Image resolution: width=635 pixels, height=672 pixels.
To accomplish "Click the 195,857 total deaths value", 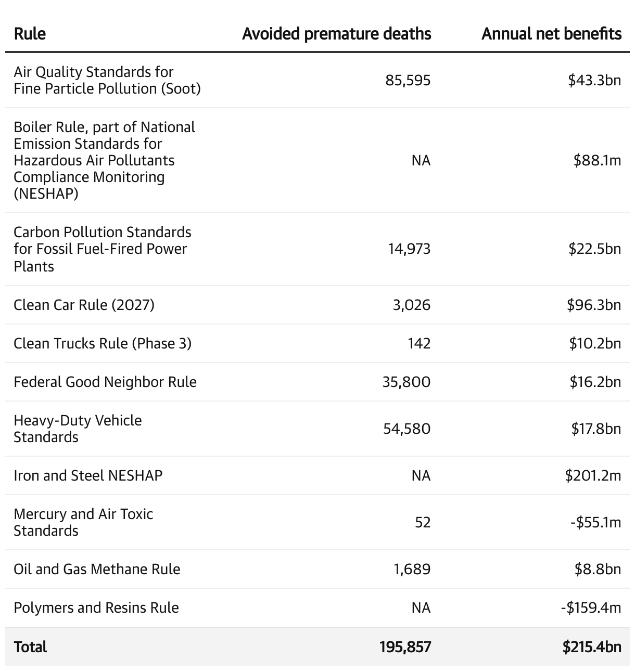I will [x=405, y=647].
